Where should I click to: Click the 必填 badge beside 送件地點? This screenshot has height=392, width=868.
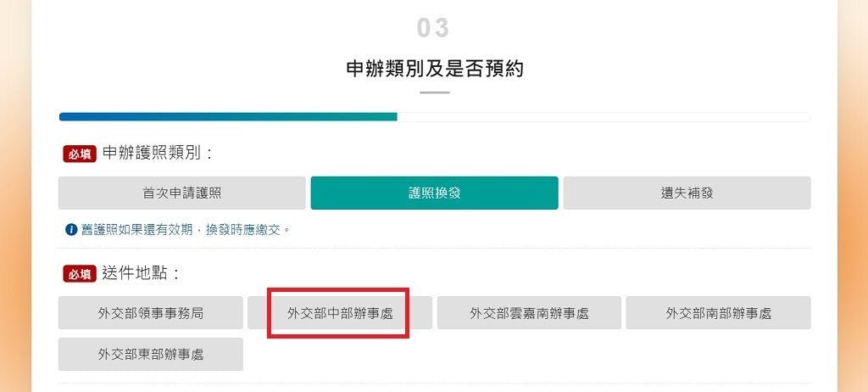tap(80, 274)
